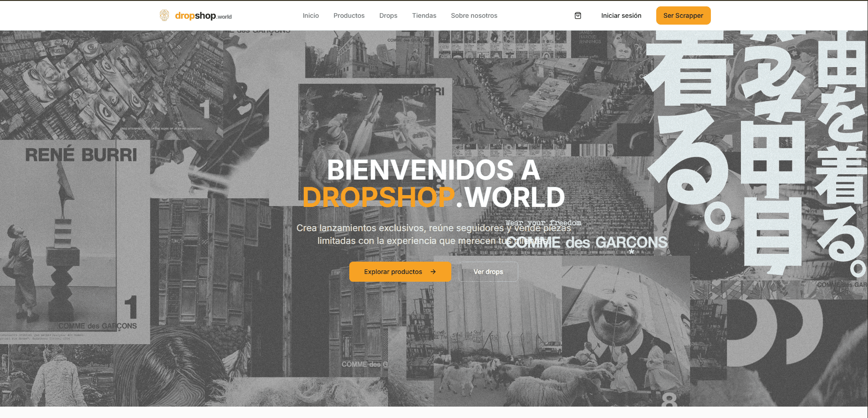Click the BIENVENIDOS A heading text
The width and height of the screenshot is (868, 418).
pos(434,170)
